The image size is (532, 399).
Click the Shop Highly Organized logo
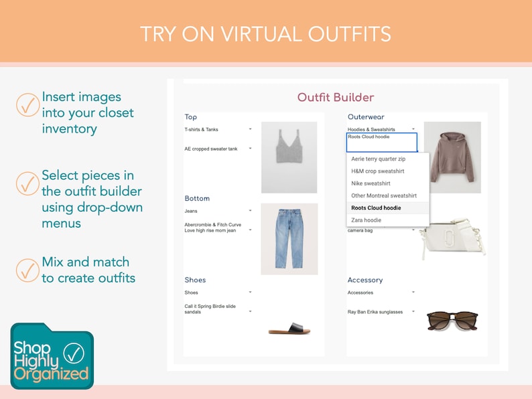52,356
